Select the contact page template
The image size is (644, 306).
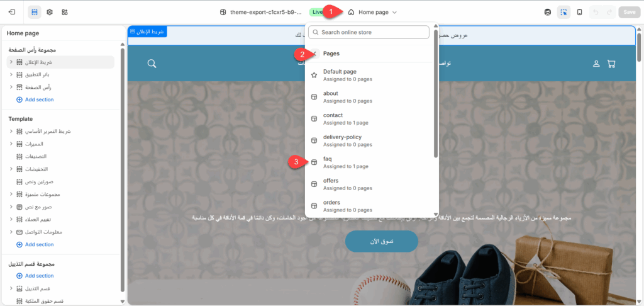click(x=372, y=119)
